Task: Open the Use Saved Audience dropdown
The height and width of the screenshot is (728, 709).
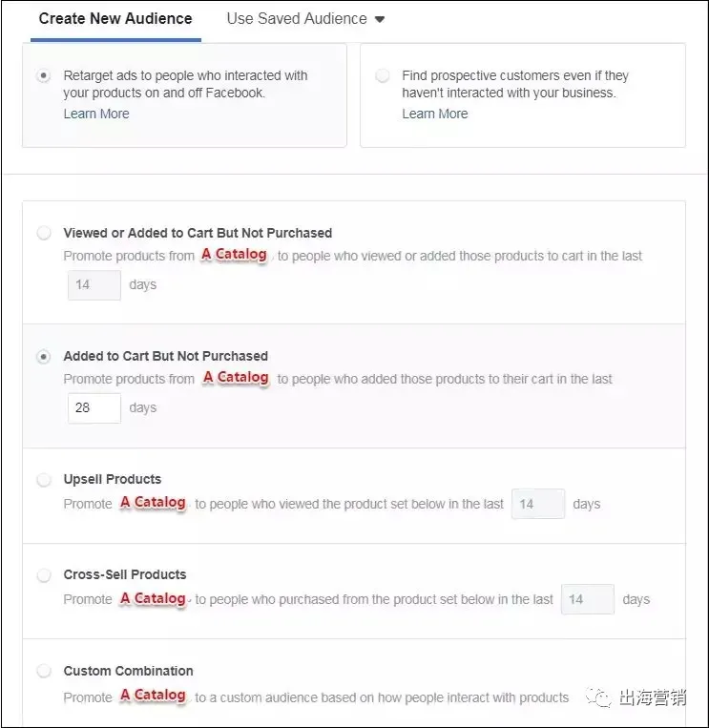Action: click(305, 18)
